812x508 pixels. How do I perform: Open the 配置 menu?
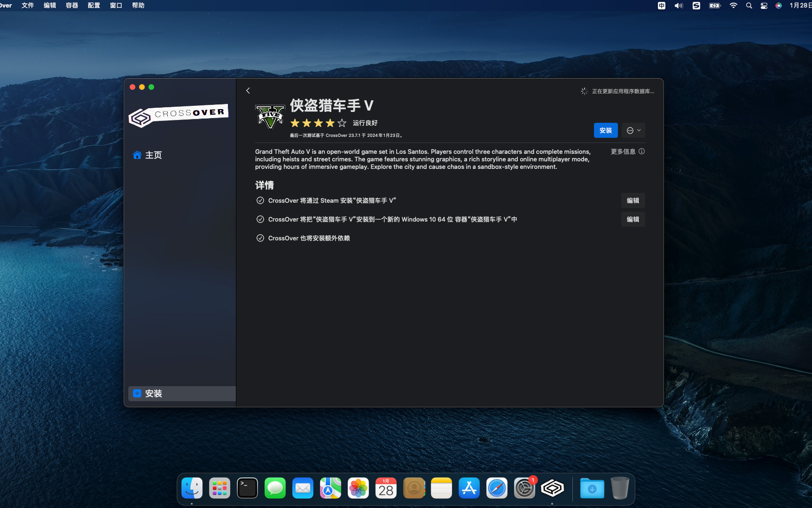point(94,5)
